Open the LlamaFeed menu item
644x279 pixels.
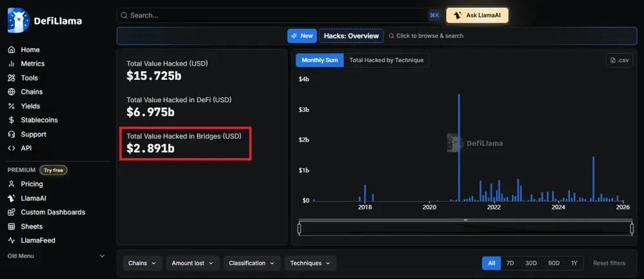(x=37, y=240)
